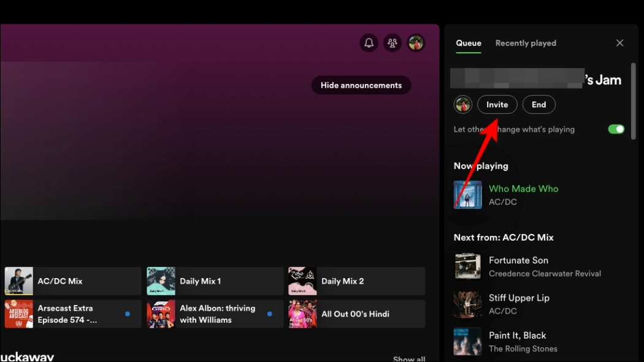Open Daily Mix 1

point(214,281)
